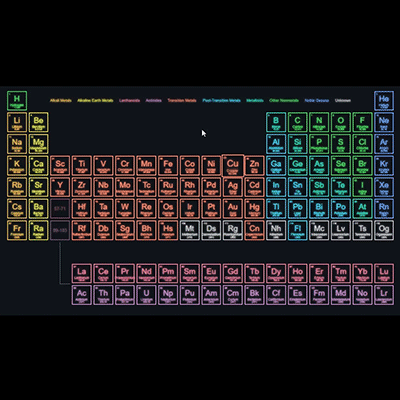This screenshot has height=400, width=400.
Task: Click the Mercury (Hg) tile
Action: [254, 209]
